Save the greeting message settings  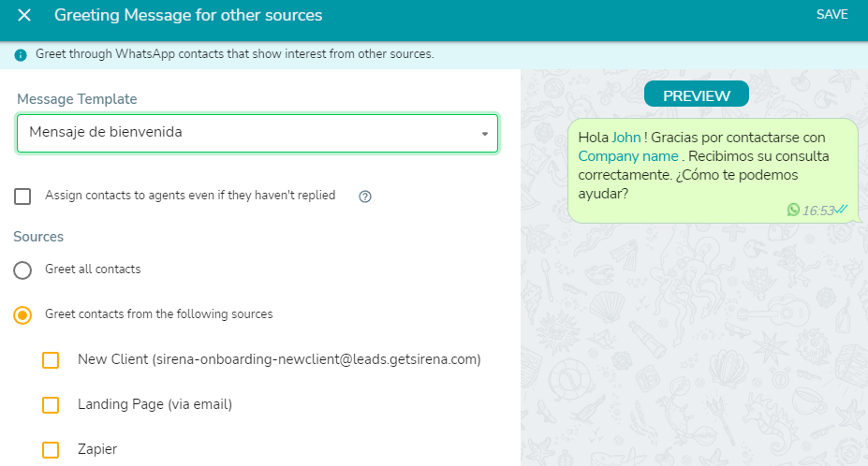point(832,14)
